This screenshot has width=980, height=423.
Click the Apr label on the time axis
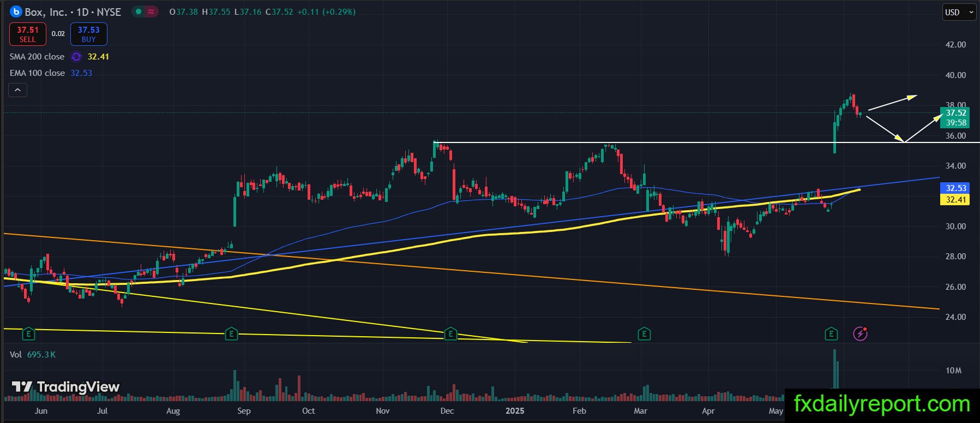click(708, 411)
